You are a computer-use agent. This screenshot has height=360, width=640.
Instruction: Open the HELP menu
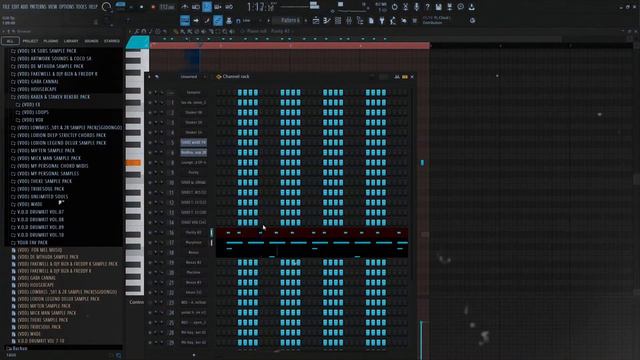93,7
